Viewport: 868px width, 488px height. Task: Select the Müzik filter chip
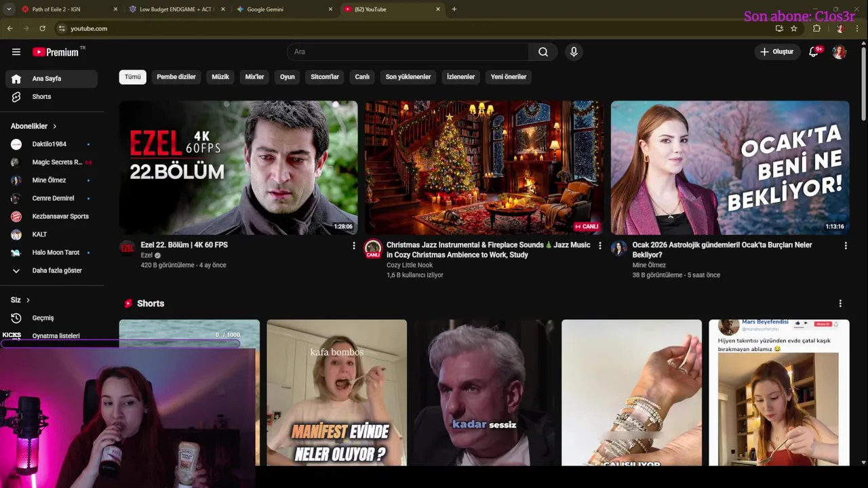220,77
